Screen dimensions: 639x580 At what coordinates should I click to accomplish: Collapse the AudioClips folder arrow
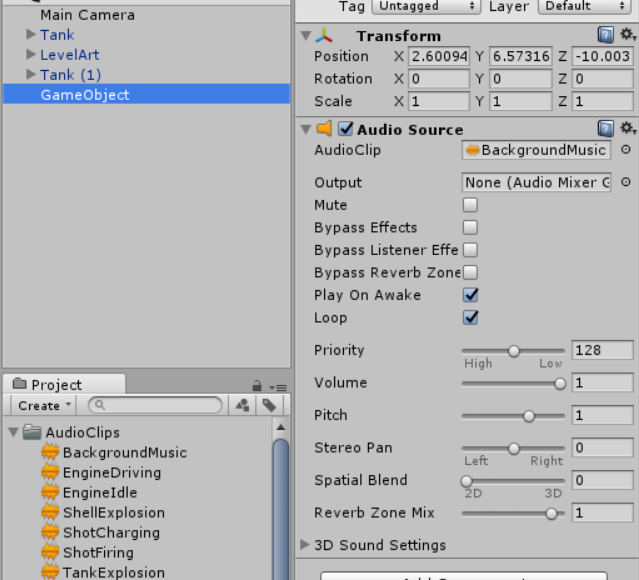(13, 432)
